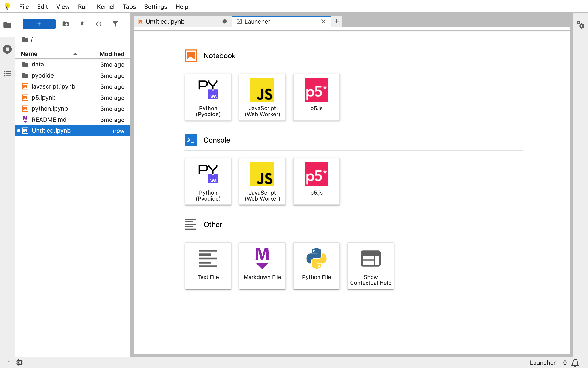
Task: Sort files by Modified column
Action: tap(108, 54)
